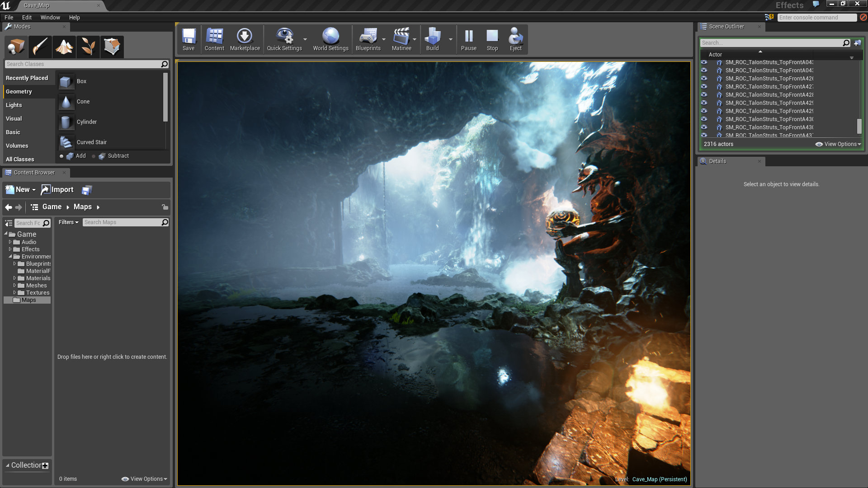Click the red circle icon beside console field

(x=863, y=17)
